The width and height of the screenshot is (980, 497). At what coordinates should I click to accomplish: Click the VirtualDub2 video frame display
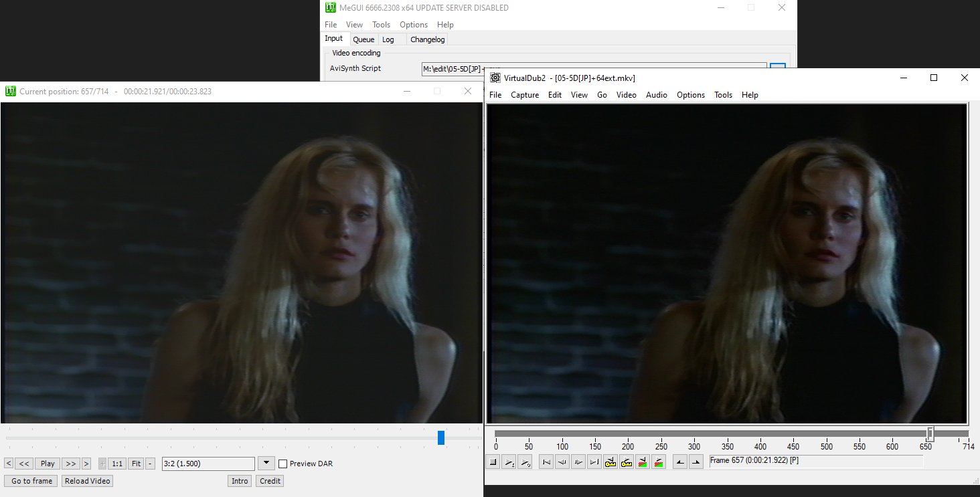tap(727, 264)
